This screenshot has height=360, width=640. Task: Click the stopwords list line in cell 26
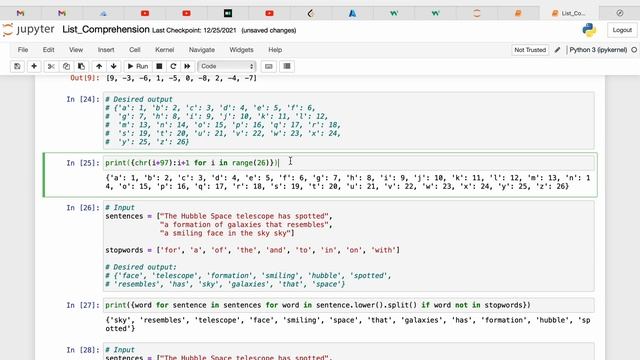(253, 250)
